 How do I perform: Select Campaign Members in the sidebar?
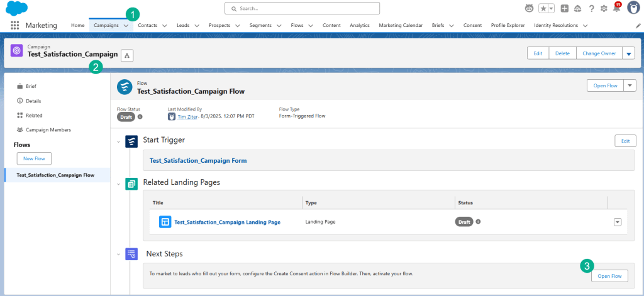48,129
